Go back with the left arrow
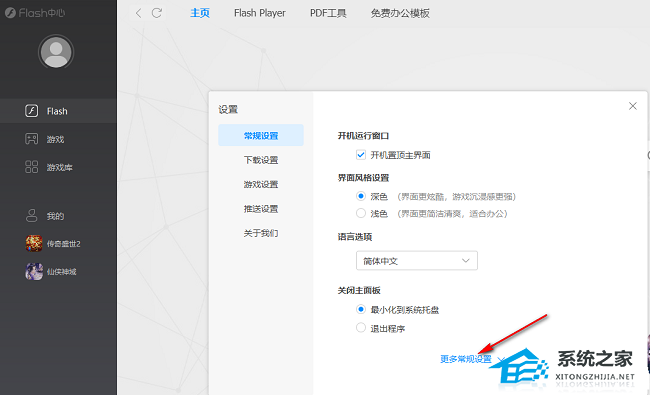 (138, 13)
